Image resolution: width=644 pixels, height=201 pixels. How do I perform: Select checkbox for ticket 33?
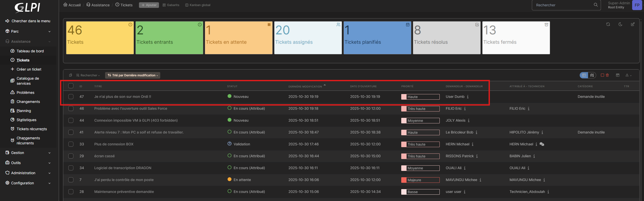coord(71,144)
